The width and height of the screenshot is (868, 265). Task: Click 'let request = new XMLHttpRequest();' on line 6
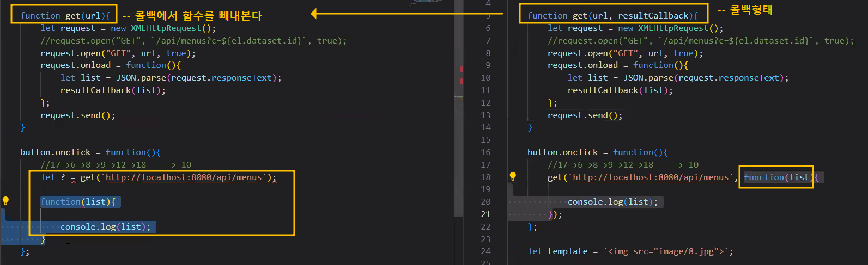635,28
